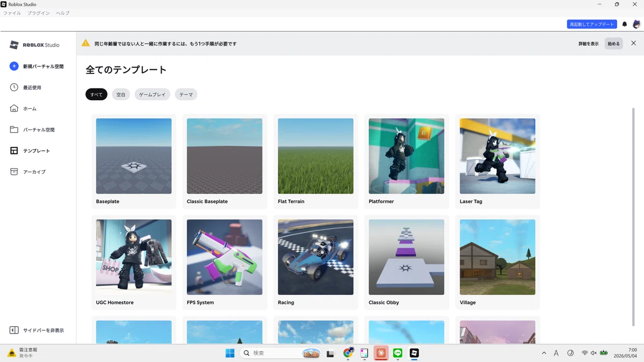Filter templates by 空白
The image size is (644, 362).
tap(121, 94)
